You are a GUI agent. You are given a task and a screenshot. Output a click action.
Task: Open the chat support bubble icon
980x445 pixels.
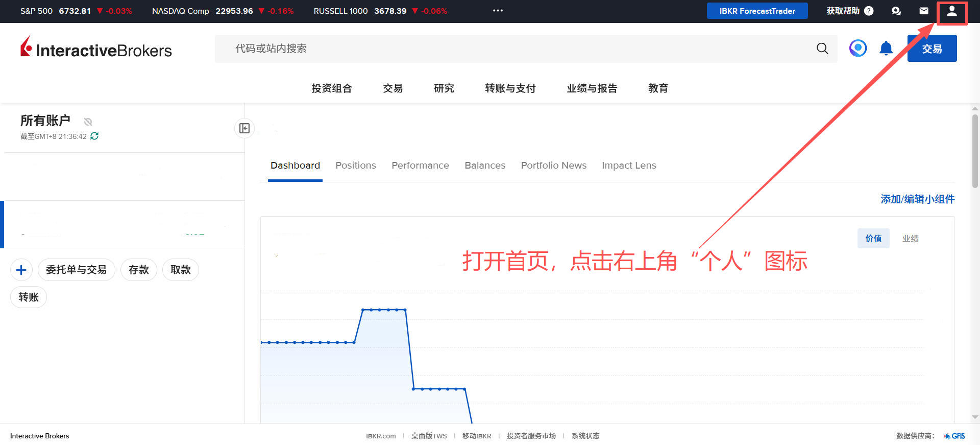point(896,11)
